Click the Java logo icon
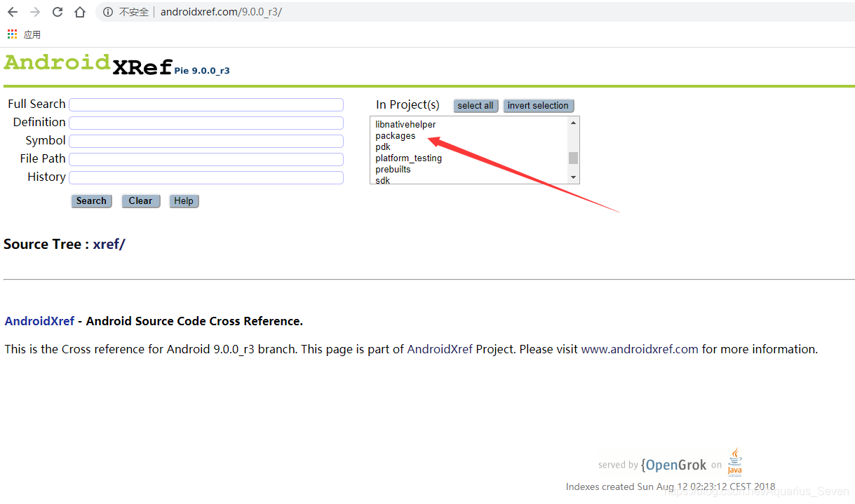The width and height of the screenshot is (855, 504). pyautogui.click(x=734, y=462)
